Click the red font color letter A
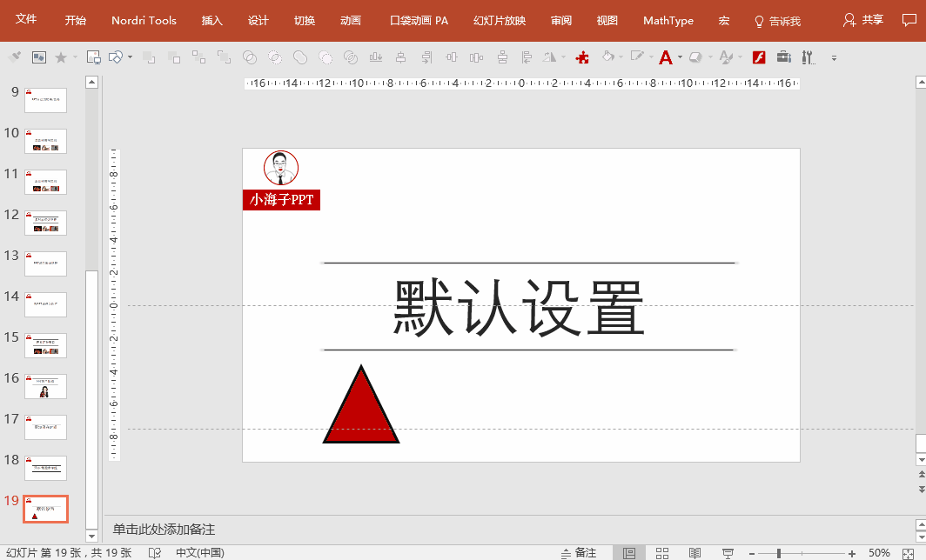The width and height of the screenshot is (926, 560). [x=665, y=57]
